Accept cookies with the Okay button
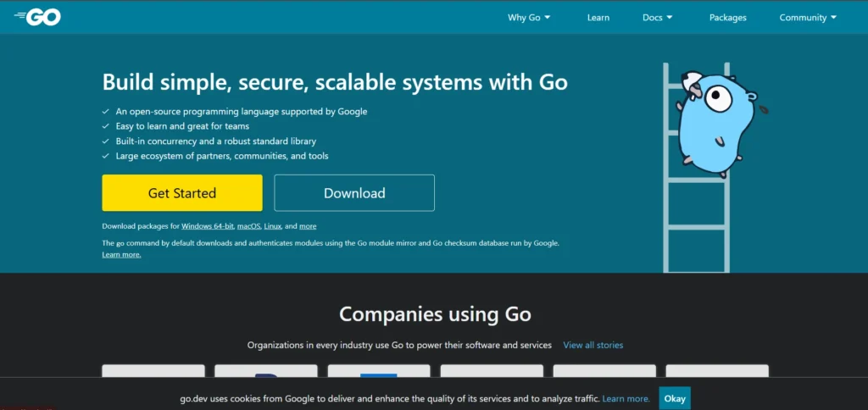The image size is (868, 410). (674, 398)
